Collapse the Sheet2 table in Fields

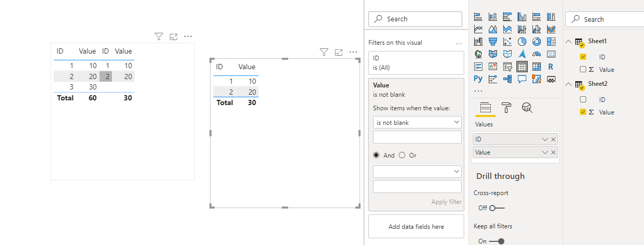[x=568, y=84]
